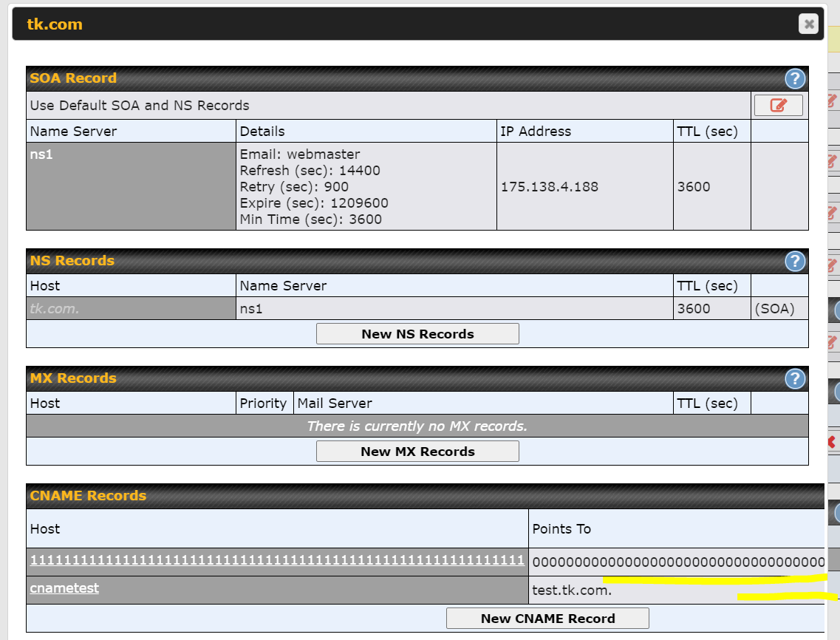The image size is (840, 640).
Task: Click the New NS Records button
Action: (x=417, y=334)
